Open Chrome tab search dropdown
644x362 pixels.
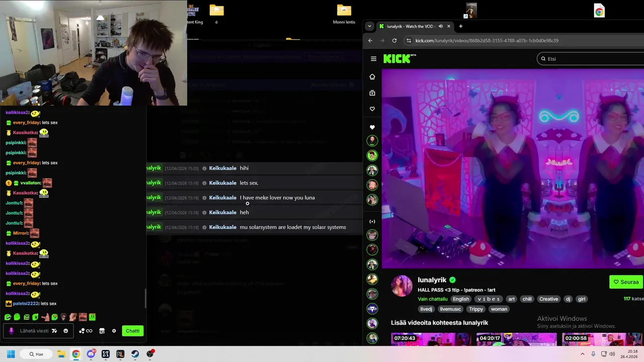pos(369,26)
